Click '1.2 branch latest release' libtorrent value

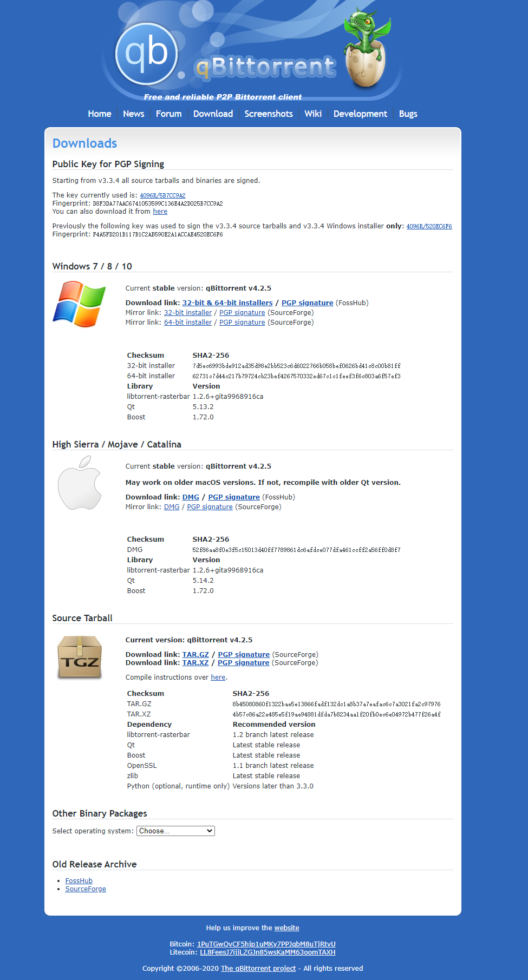(273, 735)
